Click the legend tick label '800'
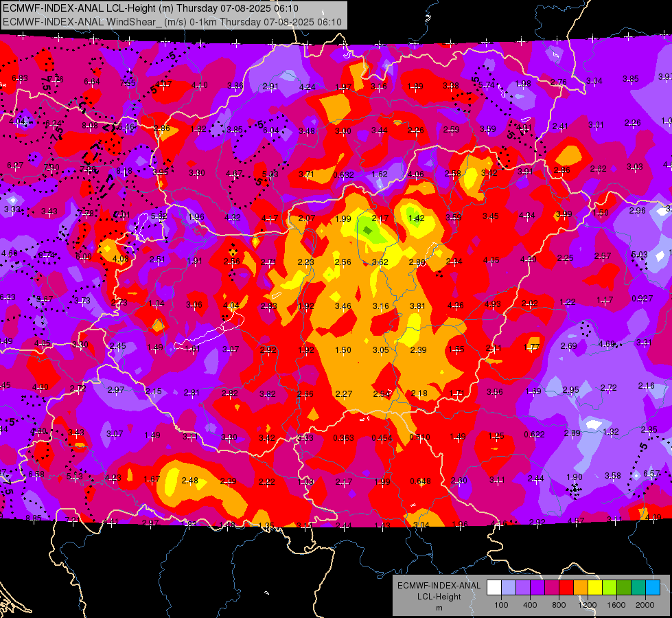Screen dimensions: 672x618 click(559, 605)
